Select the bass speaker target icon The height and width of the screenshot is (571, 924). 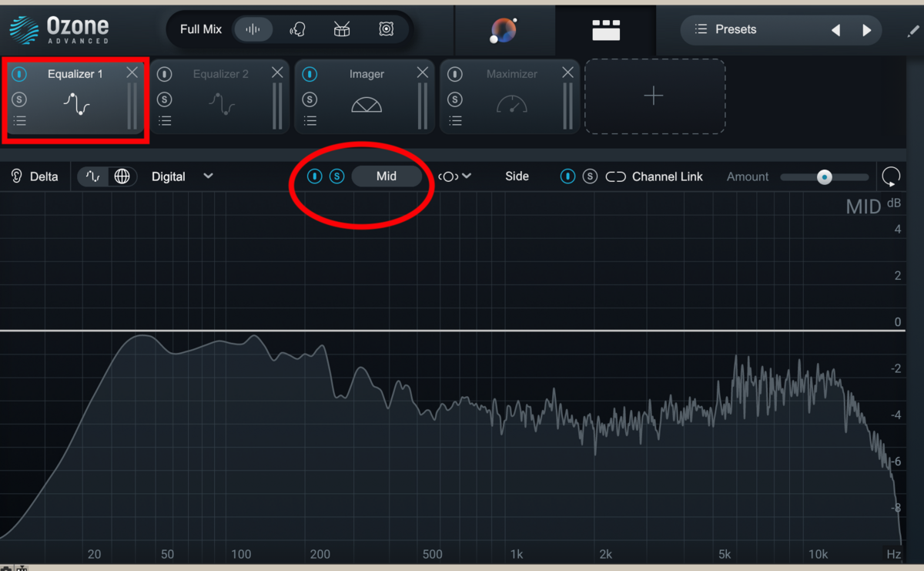tap(387, 29)
